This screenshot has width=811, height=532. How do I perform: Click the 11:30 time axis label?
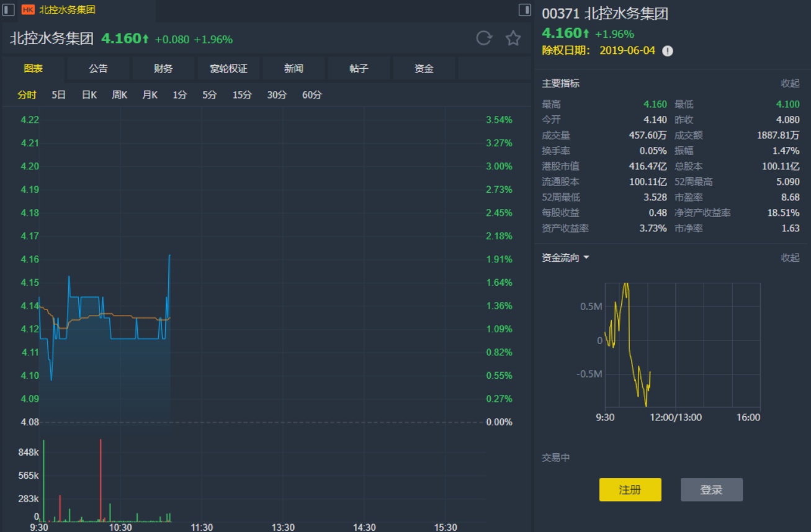point(202,527)
